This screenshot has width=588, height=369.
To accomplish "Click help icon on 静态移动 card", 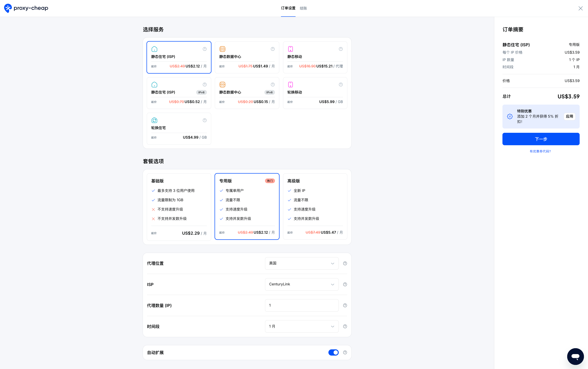I will [340, 49].
